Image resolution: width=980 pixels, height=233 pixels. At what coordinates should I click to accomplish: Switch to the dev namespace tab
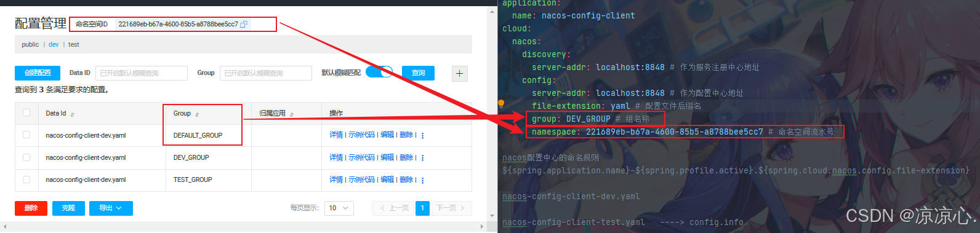click(x=54, y=44)
